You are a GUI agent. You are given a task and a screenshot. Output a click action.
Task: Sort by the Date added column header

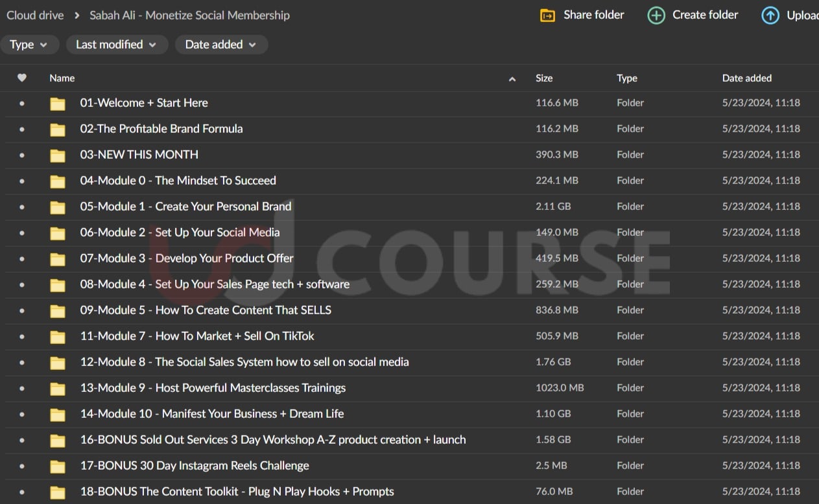click(x=746, y=78)
